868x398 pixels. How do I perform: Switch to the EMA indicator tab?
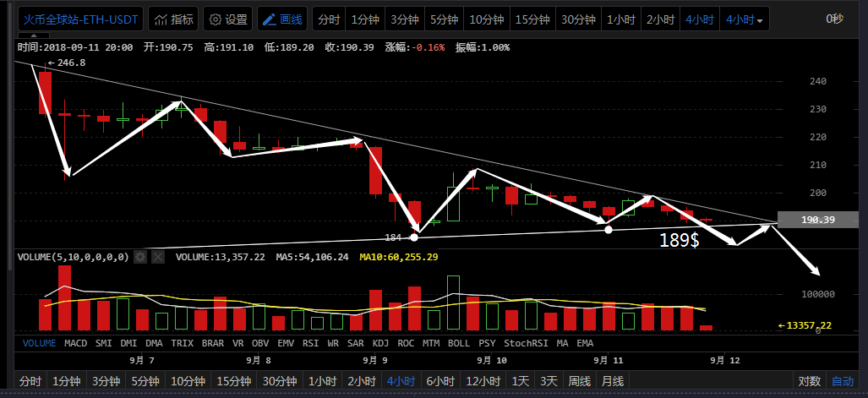(585, 343)
